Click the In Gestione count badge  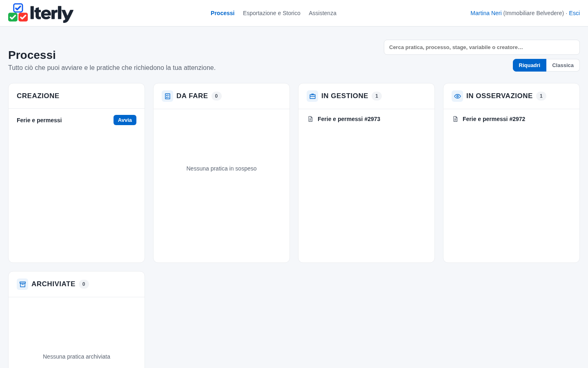[376, 96]
